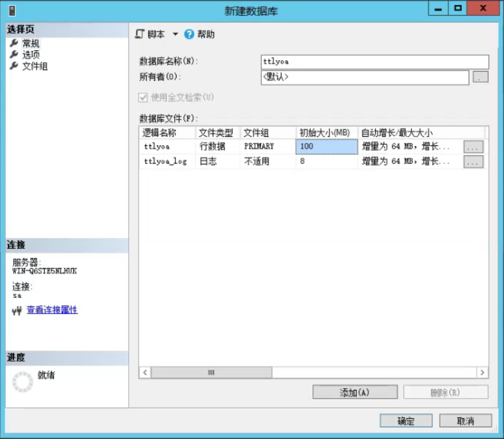Click the Script (脚本) toolbar icon
This screenshot has height=439, width=504.
click(x=140, y=34)
